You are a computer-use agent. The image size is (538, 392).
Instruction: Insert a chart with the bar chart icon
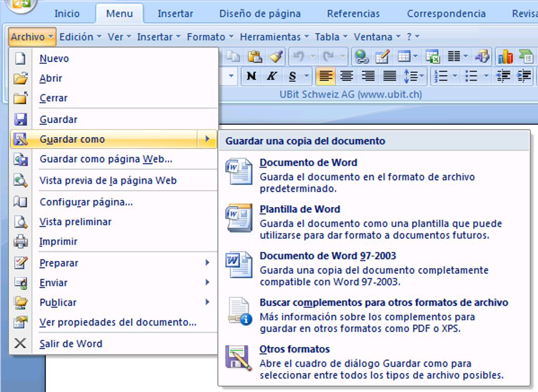[505, 56]
